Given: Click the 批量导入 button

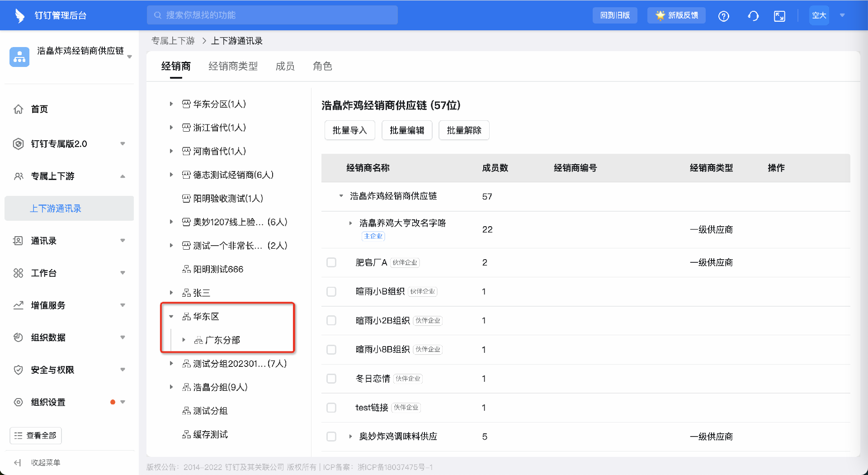Looking at the screenshot, I should coord(350,130).
